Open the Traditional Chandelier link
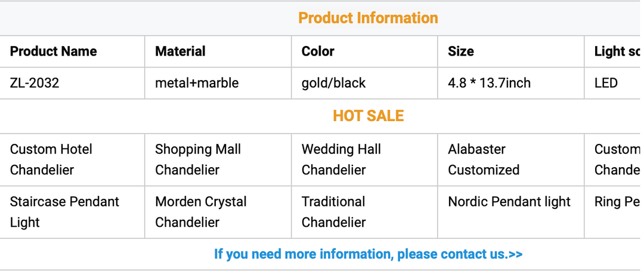Screen dimensions: 644x271 [333, 212]
